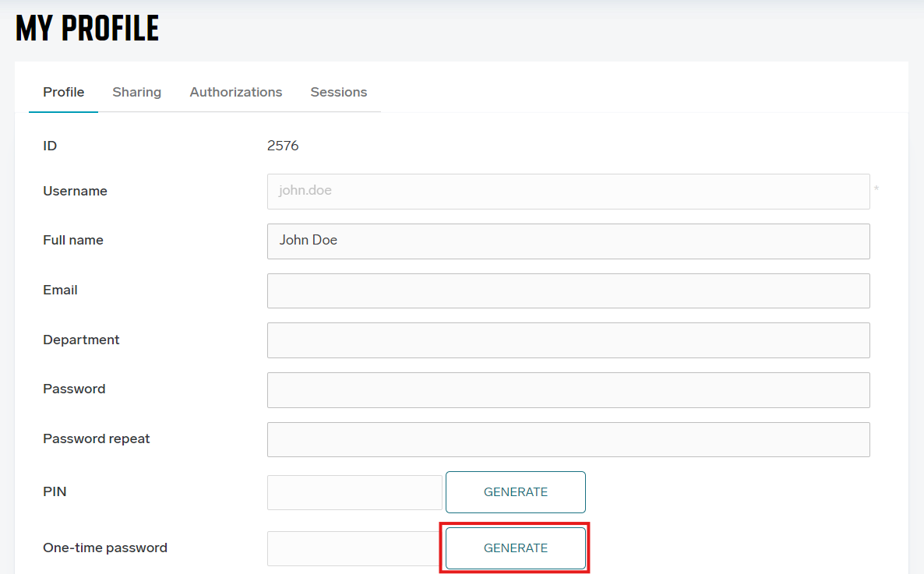Click the ID value 2576
This screenshot has height=574, width=924.
pyautogui.click(x=283, y=146)
